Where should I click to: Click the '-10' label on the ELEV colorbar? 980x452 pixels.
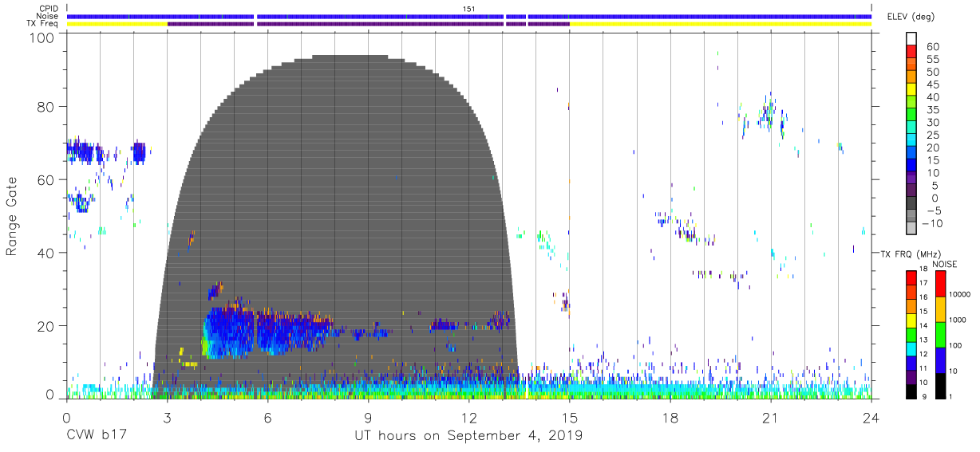pos(932,223)
